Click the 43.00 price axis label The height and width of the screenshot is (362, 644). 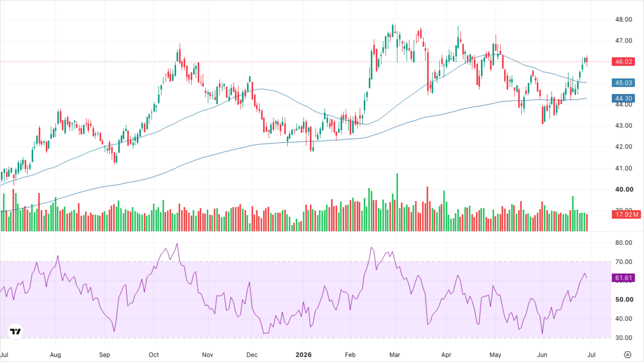tap(624, 125)
